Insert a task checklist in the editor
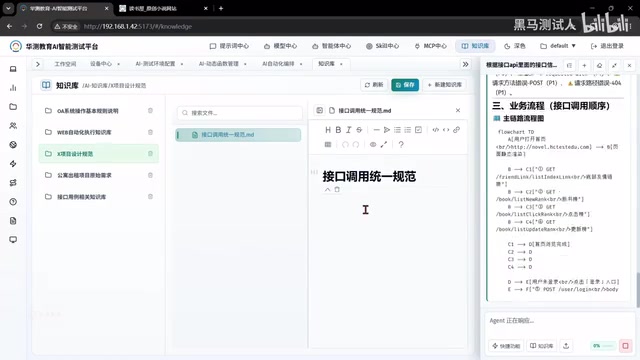This screenshot has width=640, height=360. [418, 130]
